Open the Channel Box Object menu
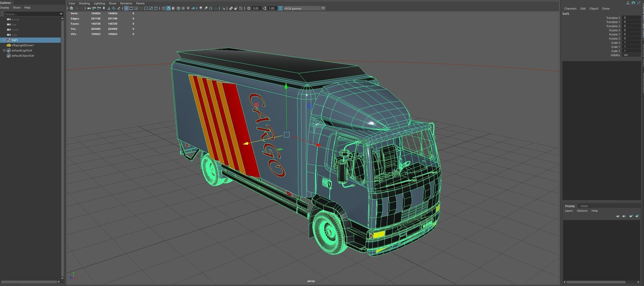Image resolution: width=644 pixels, height=286 pixels. 594,9
